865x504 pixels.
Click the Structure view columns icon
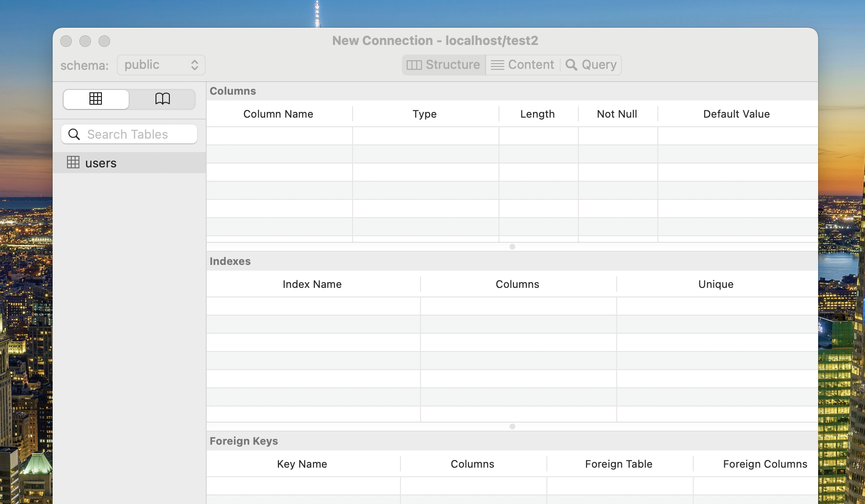413,65
